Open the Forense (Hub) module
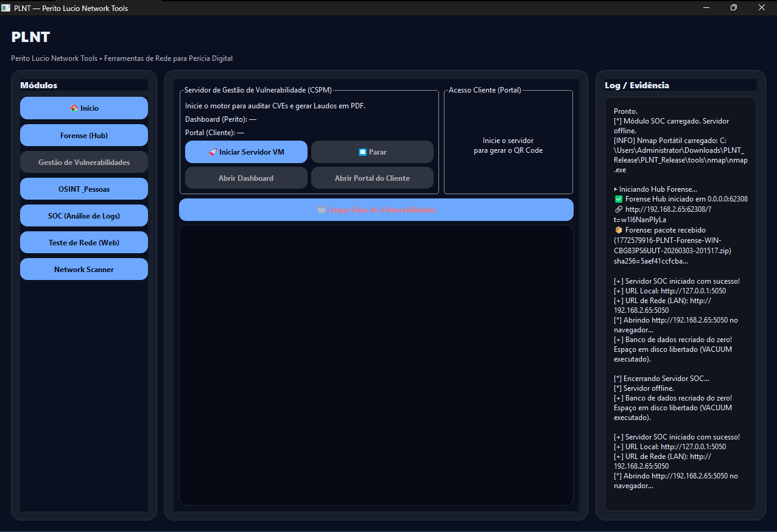The height and width of the screenshot is (532, 777). pos(84,135)
